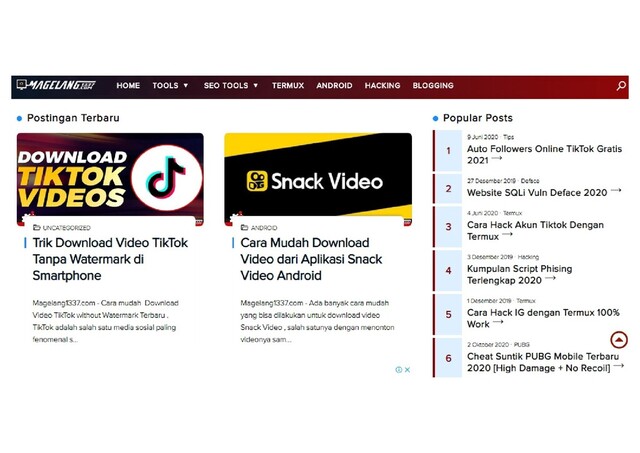Open the search magnifier icon
Viewport: 640px width, 453px height.
621,85
